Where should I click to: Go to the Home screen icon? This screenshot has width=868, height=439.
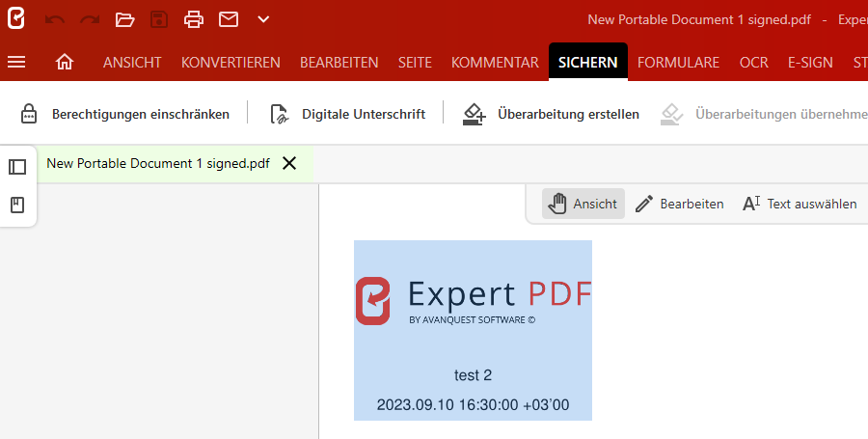point(65,62)
